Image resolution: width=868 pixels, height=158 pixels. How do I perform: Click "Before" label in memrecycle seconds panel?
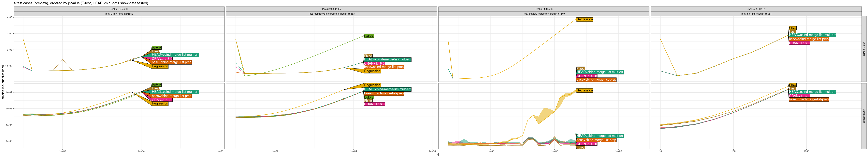(369, 97)
